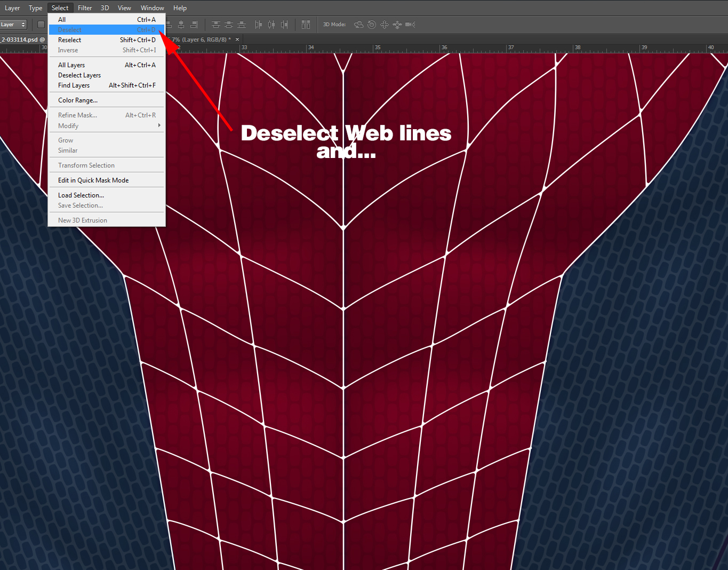Click Distribute vertical centers icon
Image resolution: width=728 pixels, height=570 pixels.
[x=229, y=25]
